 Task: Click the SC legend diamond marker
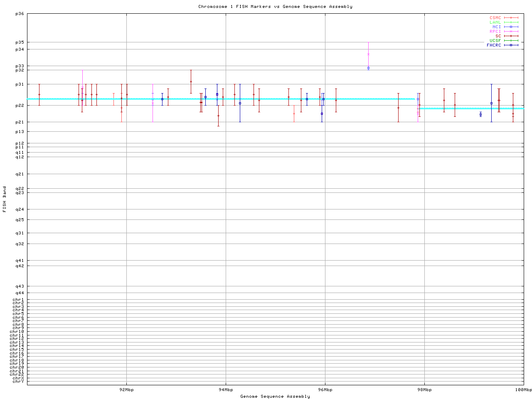511,36
